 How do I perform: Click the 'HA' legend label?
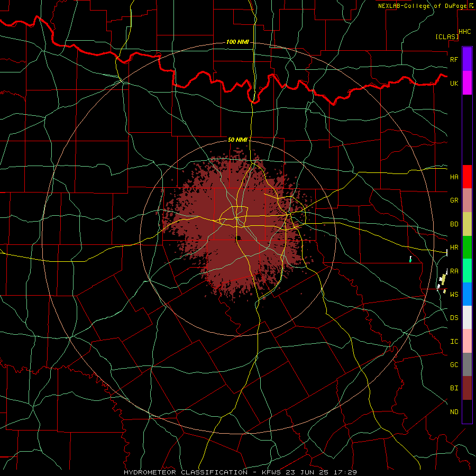(x=454, y=177)
